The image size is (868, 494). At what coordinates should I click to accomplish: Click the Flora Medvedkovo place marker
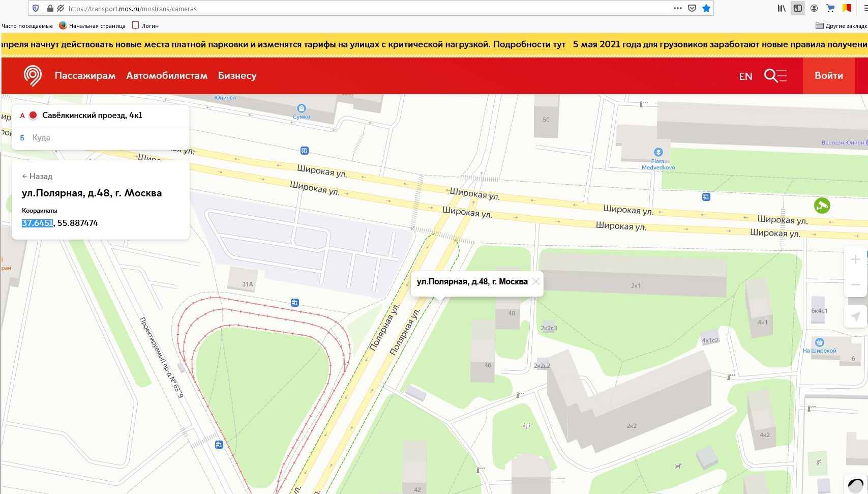click(x=658, y=152)
